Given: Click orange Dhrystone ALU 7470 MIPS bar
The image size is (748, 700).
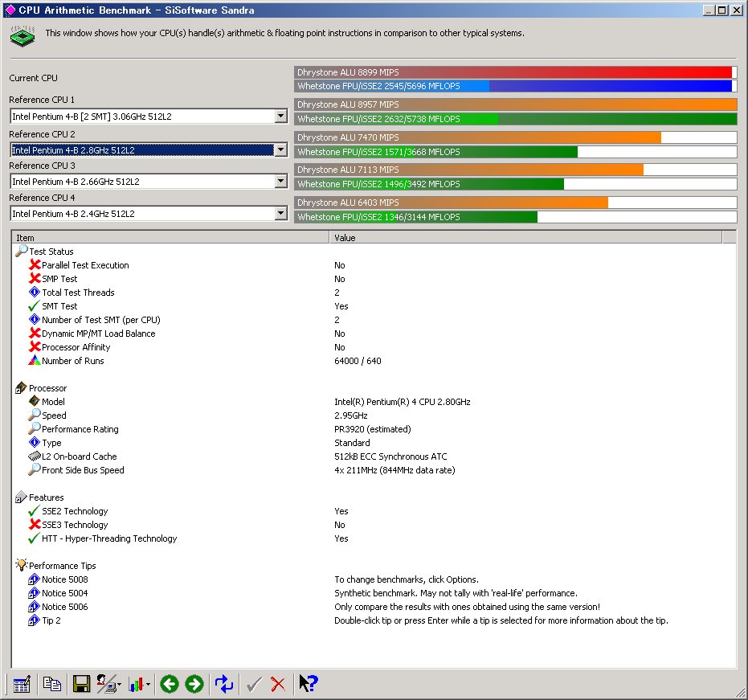Looking at the screenshot, I should click(516, 137).
